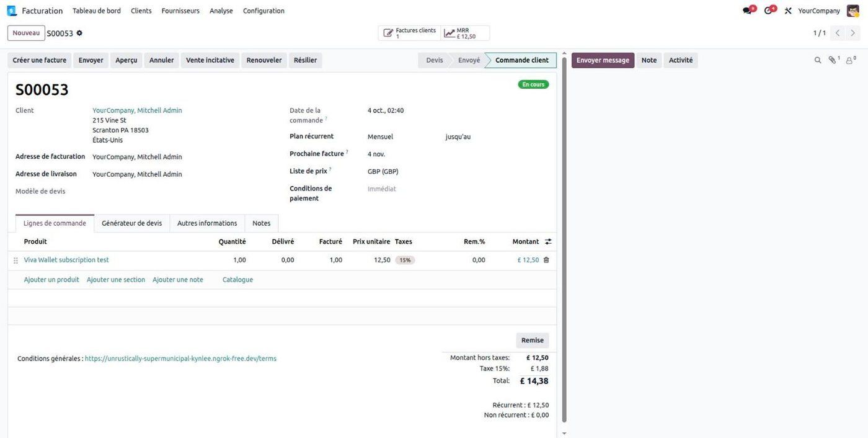Viewport: 868px width, 438px height.
Task: Sort by the Quantité column header
Action: pyautogui.click(x=232, y=241)
